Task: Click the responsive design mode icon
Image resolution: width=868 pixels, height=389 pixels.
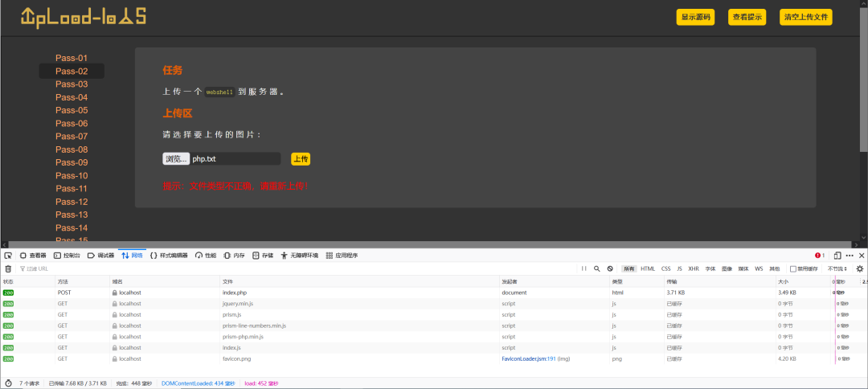Action: pos(837,256)
